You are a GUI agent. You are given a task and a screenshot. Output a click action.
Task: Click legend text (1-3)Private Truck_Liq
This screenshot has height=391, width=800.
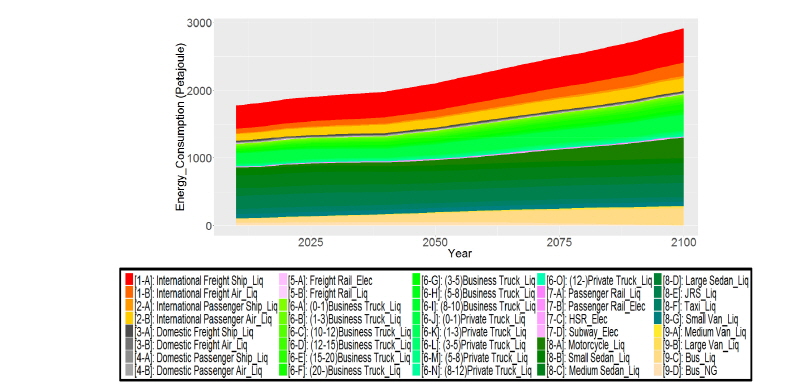click(x=485, y=331)
